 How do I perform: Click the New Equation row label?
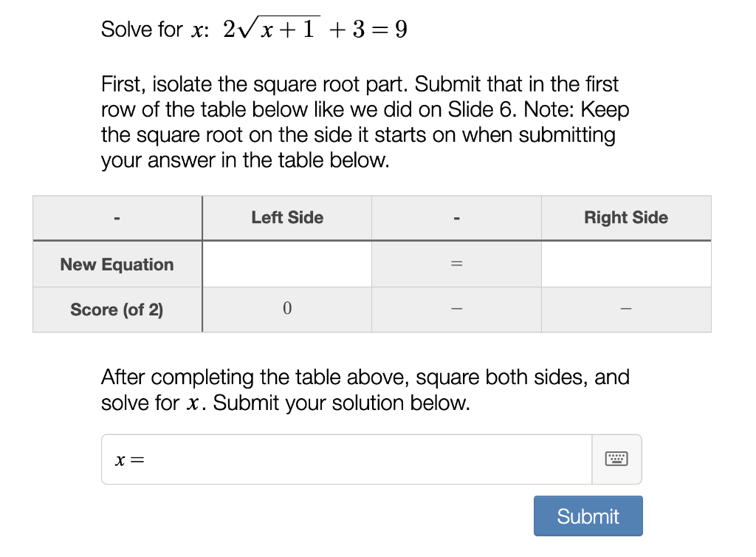(x=117, y=264)
